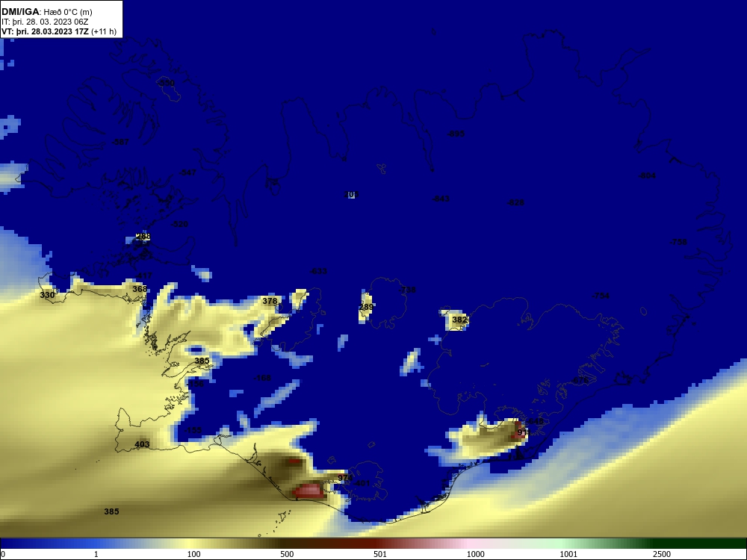
Task: Click the -804 value label
Action: click(x=648, y=175)
